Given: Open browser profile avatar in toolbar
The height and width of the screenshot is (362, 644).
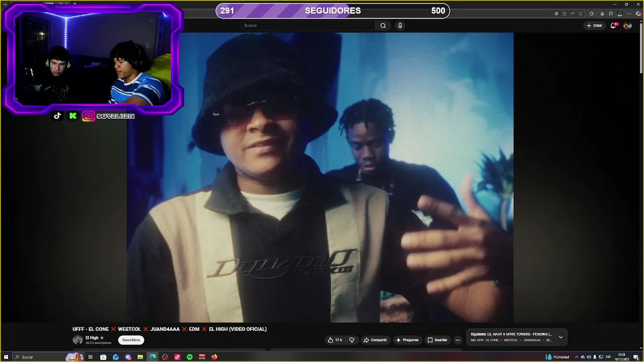Looking at the screenshot, I should (x=620, y=14).
